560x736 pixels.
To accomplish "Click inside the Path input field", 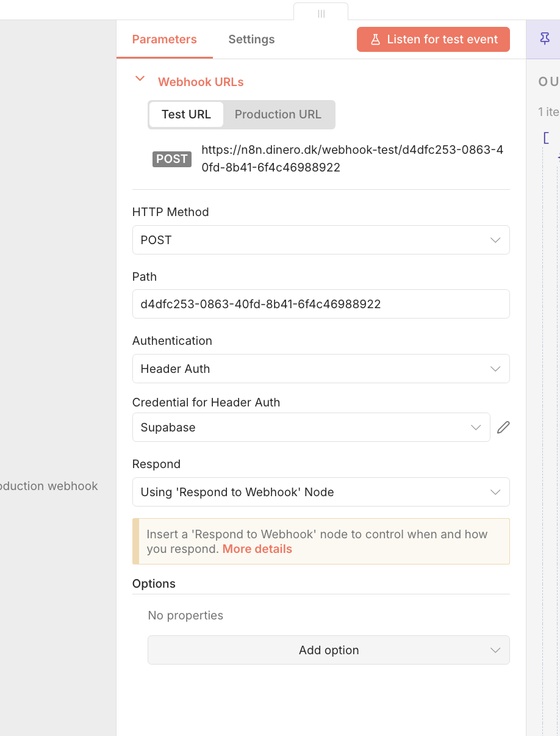I will pyautogui.click(x=321, y=304).
